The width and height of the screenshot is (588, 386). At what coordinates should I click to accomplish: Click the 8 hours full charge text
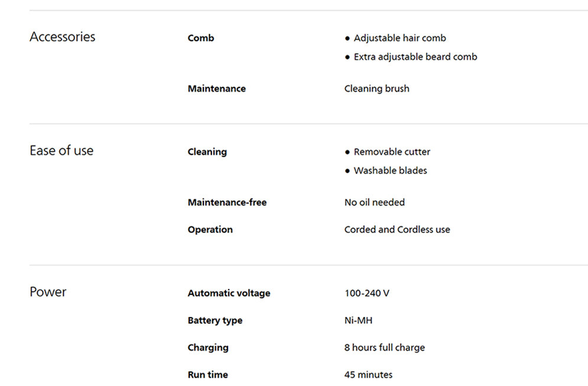[x=384, y=348]
